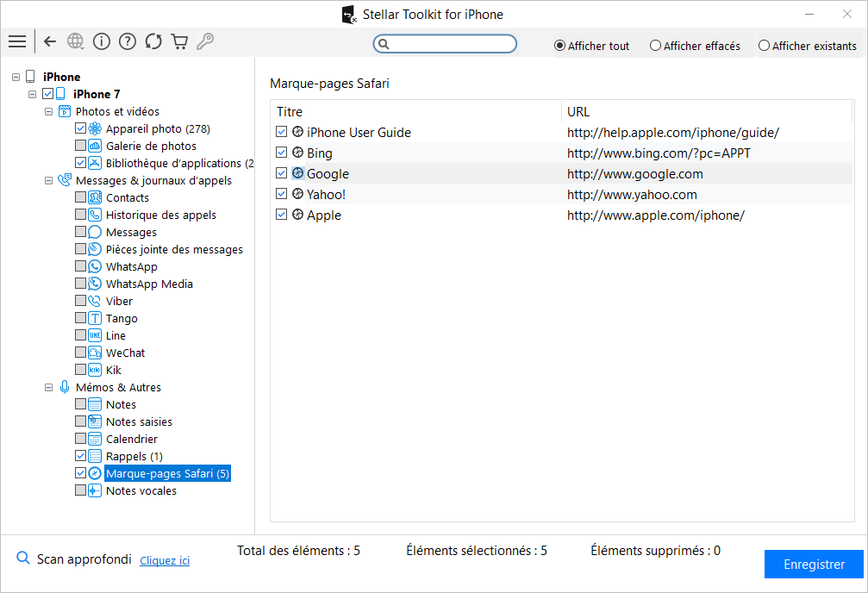Click the Calendrier icon
The height and width of the screenshot is (593, 868).
click(x=95, y=439)
